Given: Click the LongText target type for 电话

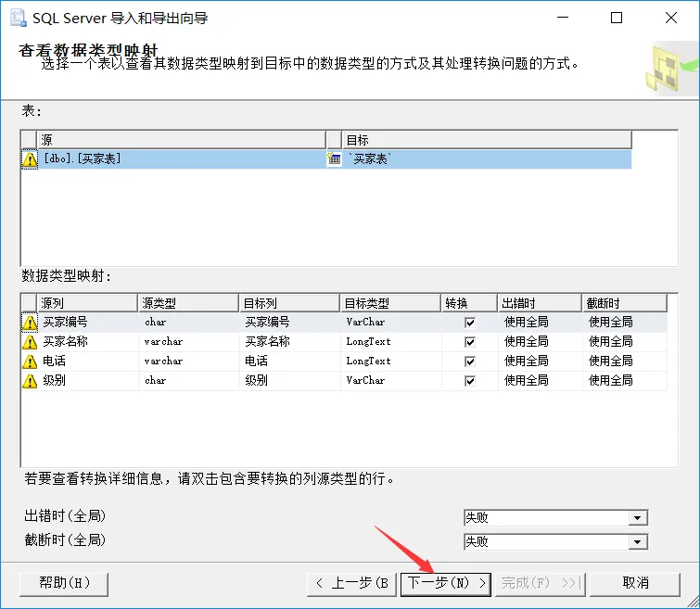Looking at the screenshot, I should click(391, 361).
